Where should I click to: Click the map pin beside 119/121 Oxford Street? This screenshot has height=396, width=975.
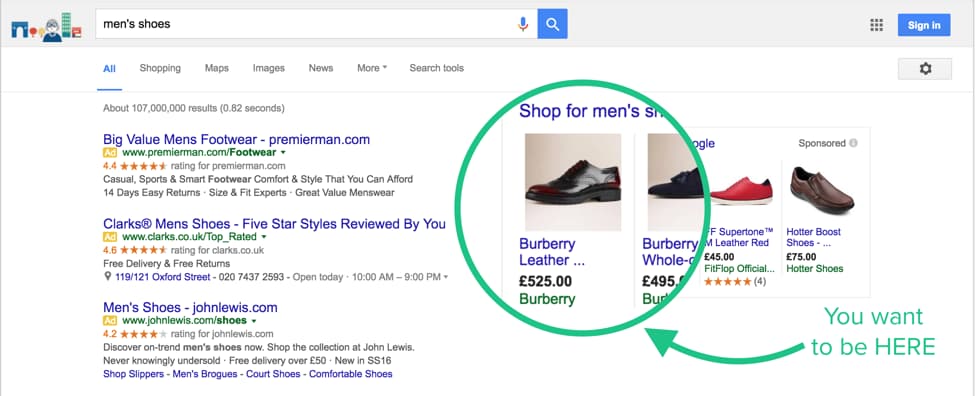pyautogui.click(x=108, y=277)
